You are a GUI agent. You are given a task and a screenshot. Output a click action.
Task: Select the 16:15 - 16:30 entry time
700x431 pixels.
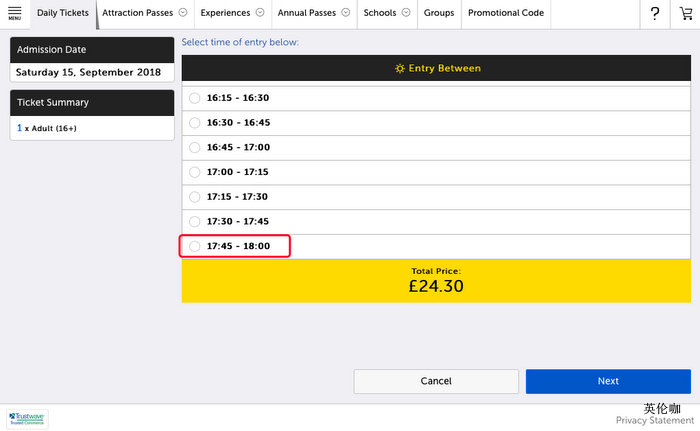[x=195, y=98]
